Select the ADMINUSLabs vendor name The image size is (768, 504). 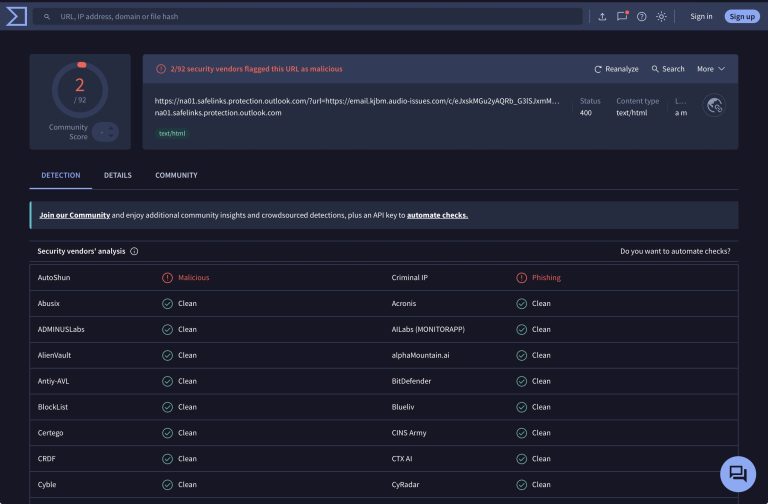pyautogui.click(x=61, y=330)
